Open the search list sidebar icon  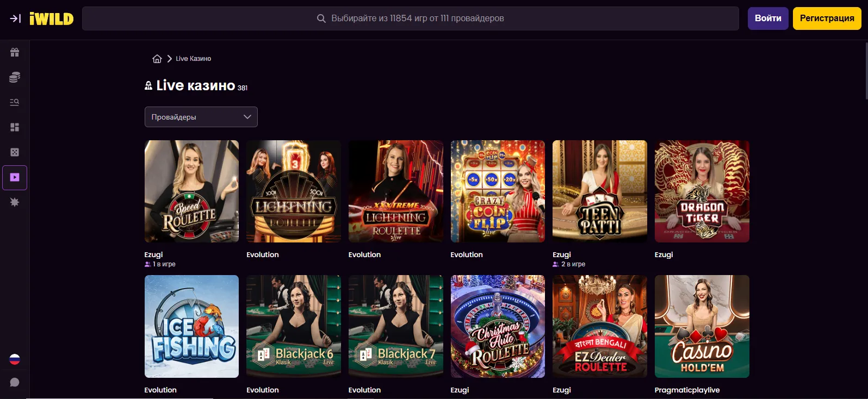[x=15, y=102]
